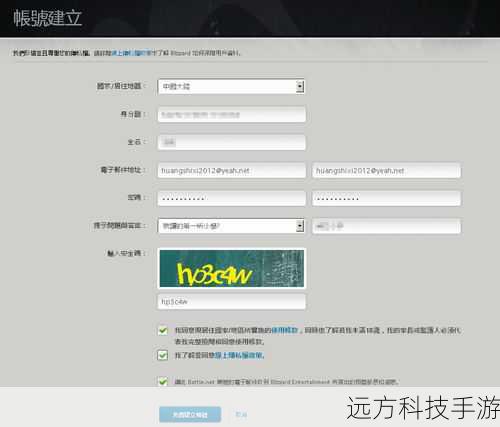Click the name input field
The height and width of the screenshot is (427, 500).
(231, 142)
